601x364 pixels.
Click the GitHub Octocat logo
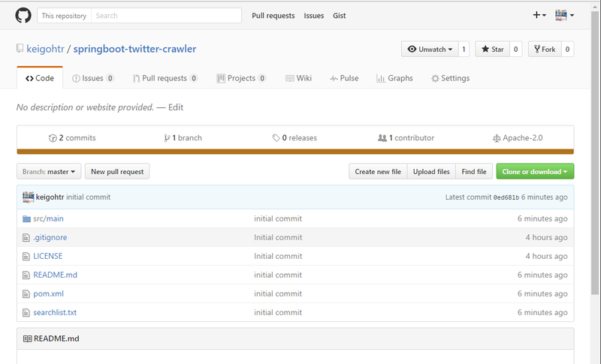(23, 16)
